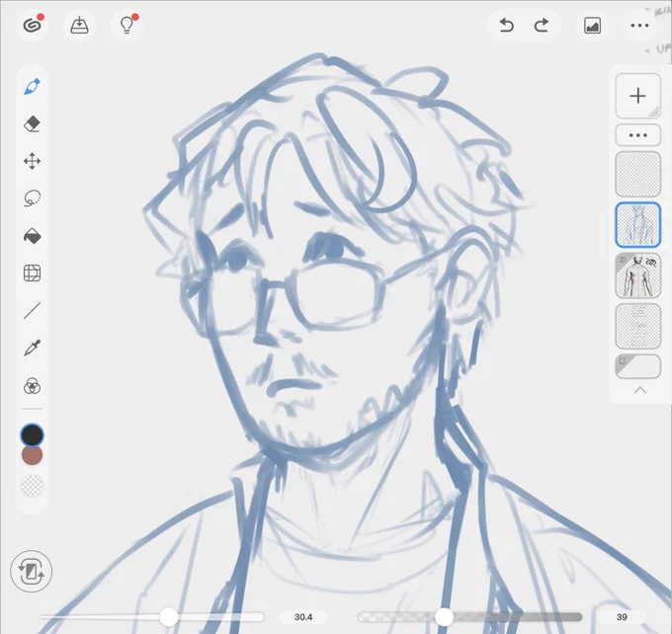Viewport: 672px width, 634px height.
Task: Open the grid/perspective shapes tool
Action: (33, 274)
